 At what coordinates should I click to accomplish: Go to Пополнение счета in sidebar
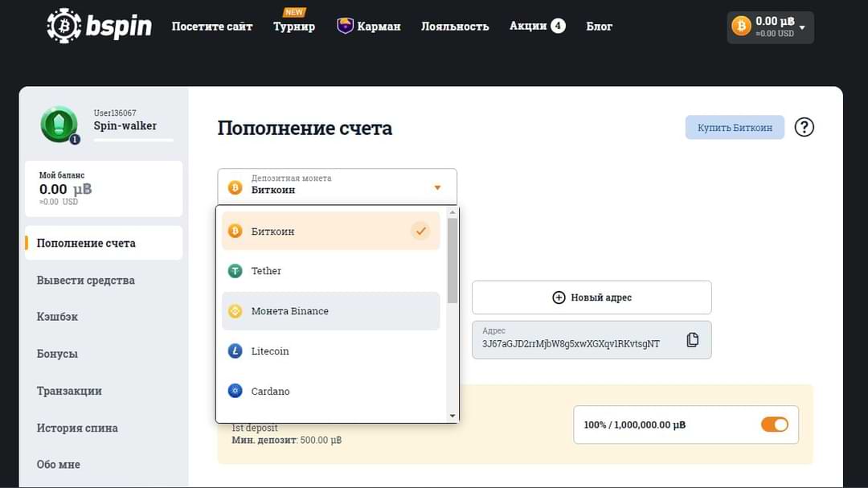(x=104, y=243)
